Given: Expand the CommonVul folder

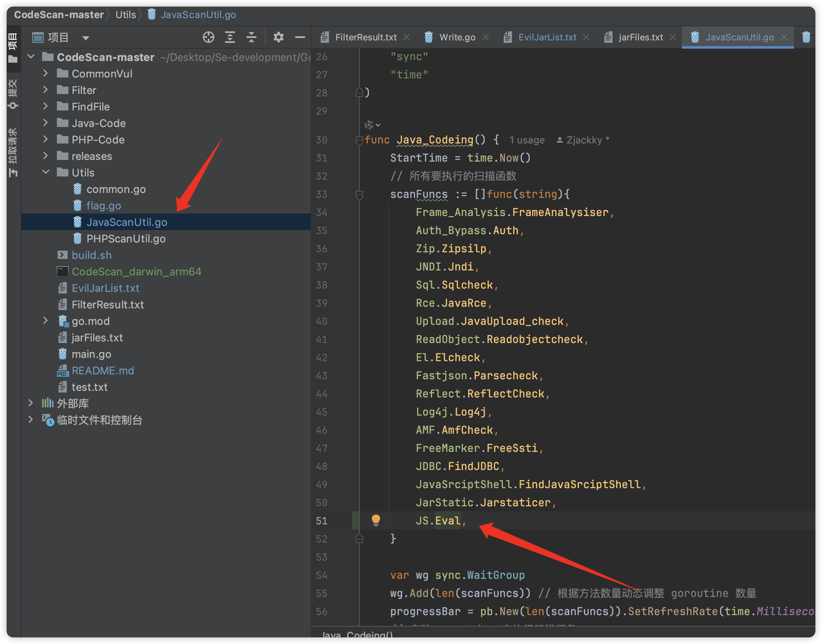Looking at the screenshot, I should tap(46, 73).
